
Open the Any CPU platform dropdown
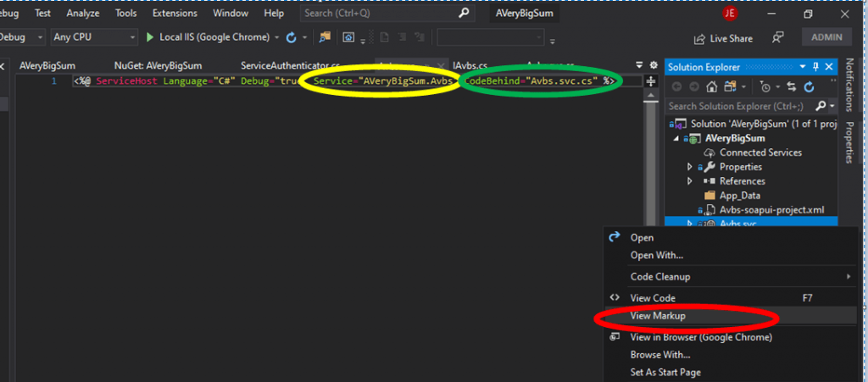coord(133,37)
